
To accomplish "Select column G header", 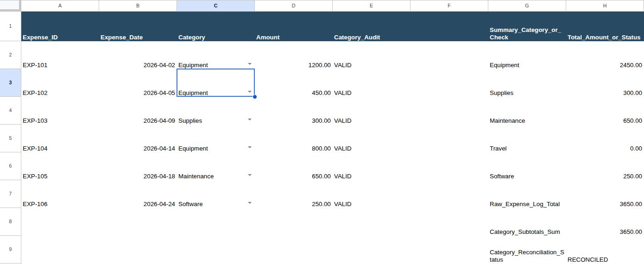I will [527, 6].
